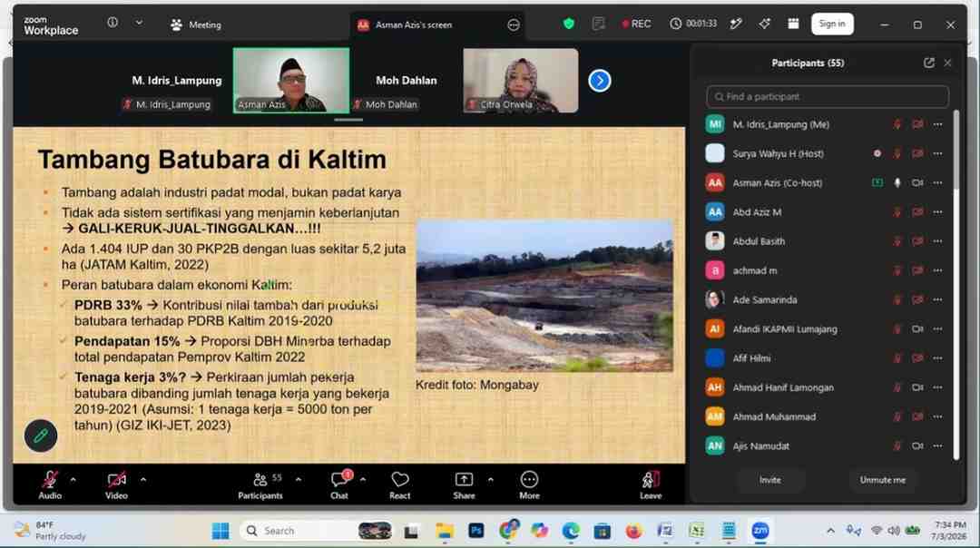Toggle M. Idris_Lampung (Me) camera icon
980x548 pixels.
pyautogui.click(x=916, y=124)
